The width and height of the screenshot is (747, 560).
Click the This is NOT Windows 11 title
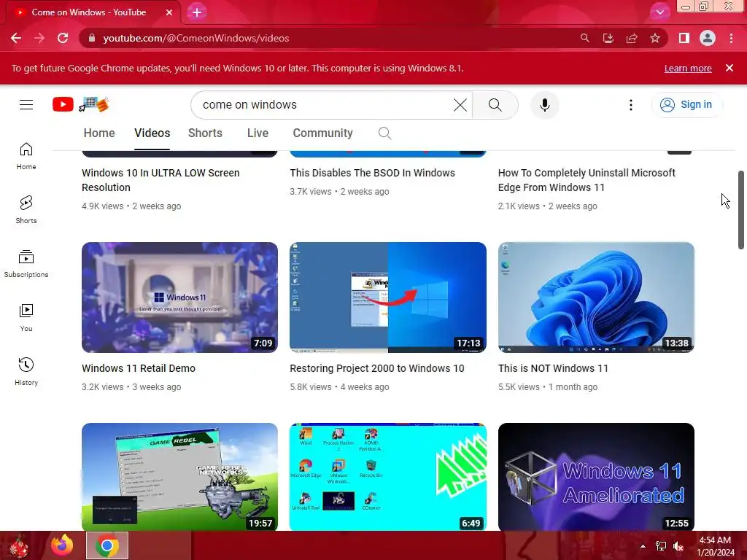(553, 368)
